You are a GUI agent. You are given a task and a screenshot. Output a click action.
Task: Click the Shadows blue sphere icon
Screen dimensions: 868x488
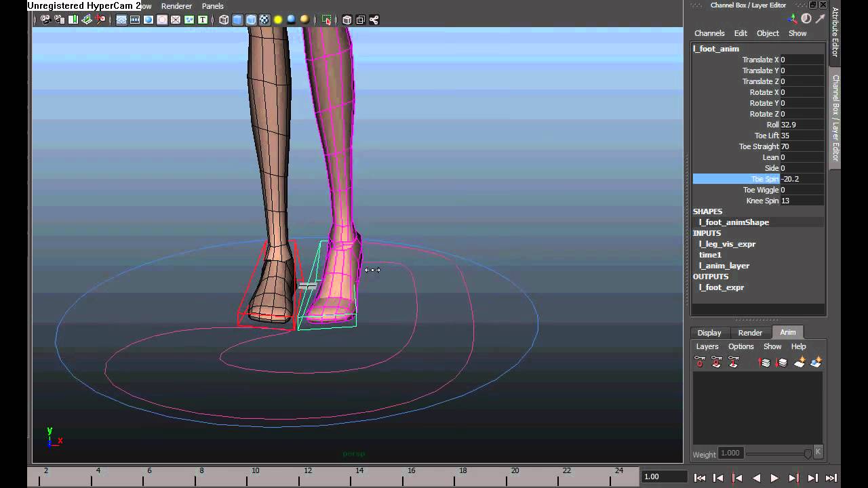[x=292, y=20]
